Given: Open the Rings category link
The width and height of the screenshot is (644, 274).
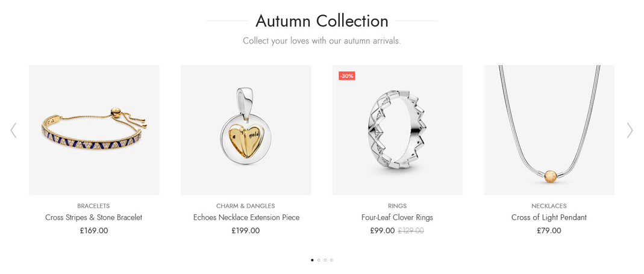Looking at the screenshot, I should point(397,206).
